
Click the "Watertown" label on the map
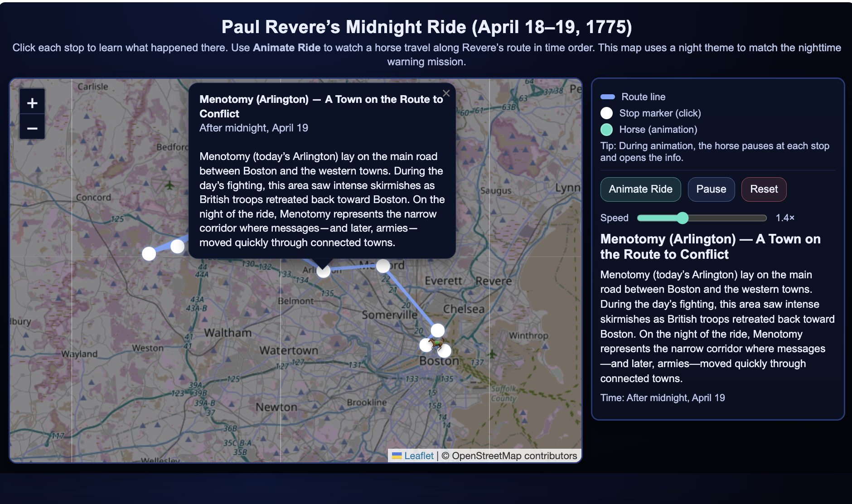pyautogui.click(x=289, y=350)
